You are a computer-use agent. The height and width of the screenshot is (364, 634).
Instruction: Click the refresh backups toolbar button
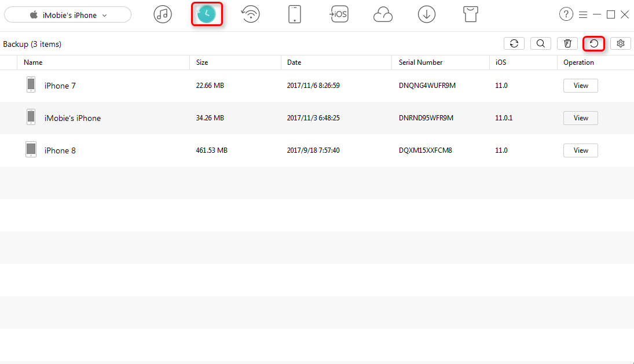(514, 43)
